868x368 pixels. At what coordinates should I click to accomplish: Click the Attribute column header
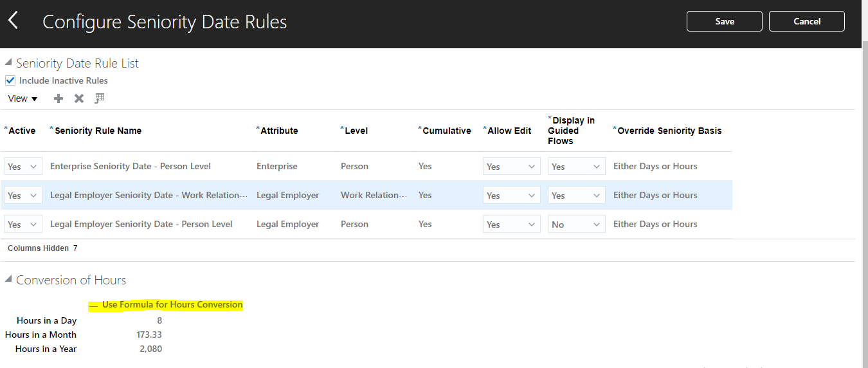[x=279, y=131]
